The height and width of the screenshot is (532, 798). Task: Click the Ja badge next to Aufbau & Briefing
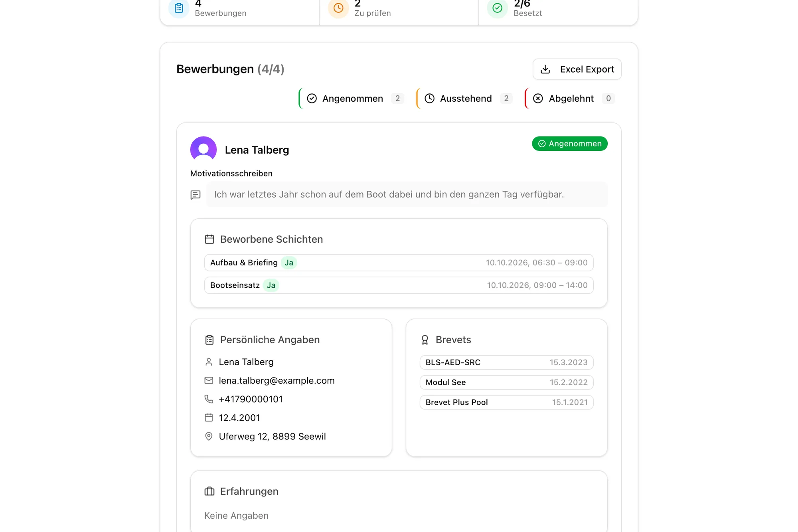coord(289,263)
